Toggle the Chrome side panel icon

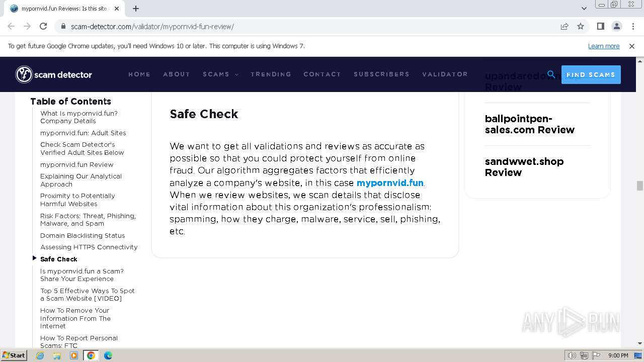pos(601,26)
